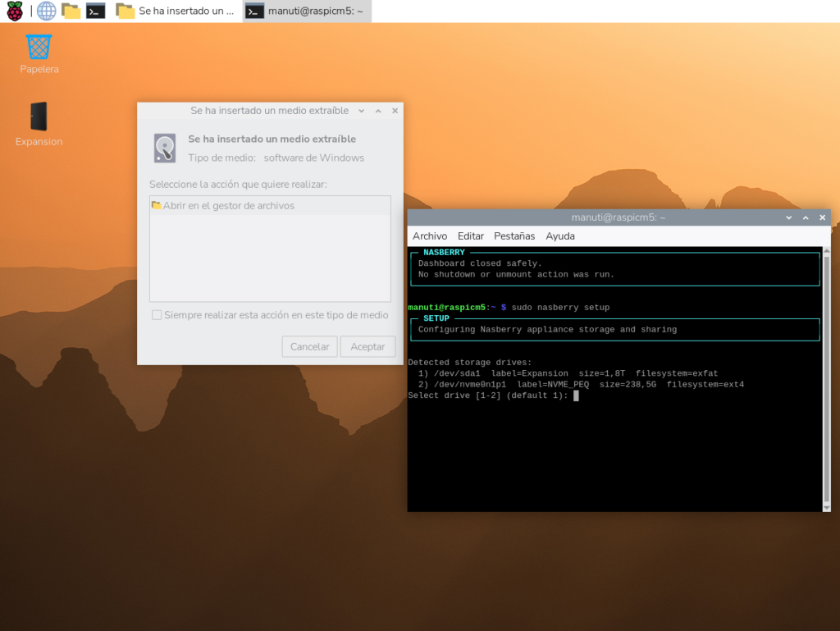Open the file manager from the taskbar
The width and height of the screenshot is (840, 631).
(x=71, y=11)
